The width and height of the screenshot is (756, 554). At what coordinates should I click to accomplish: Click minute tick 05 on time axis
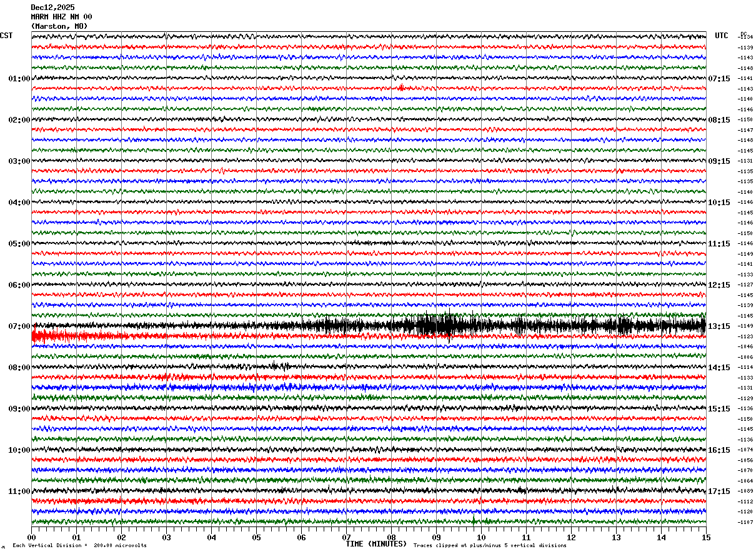(x=256, y=537)
